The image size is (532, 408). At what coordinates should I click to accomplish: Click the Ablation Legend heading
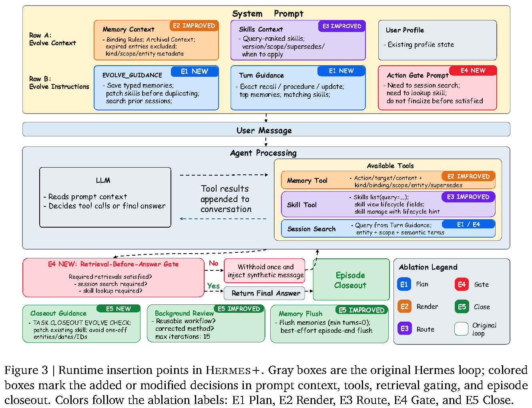pos(428,267)
